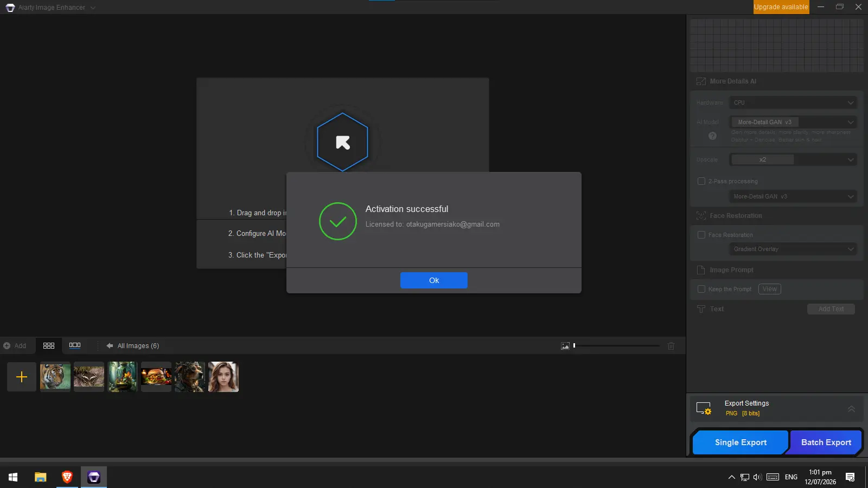Open Brave browser from taskbar
Image resolution: width=868 pixels, height=488 pixels.
pos(67,477)
